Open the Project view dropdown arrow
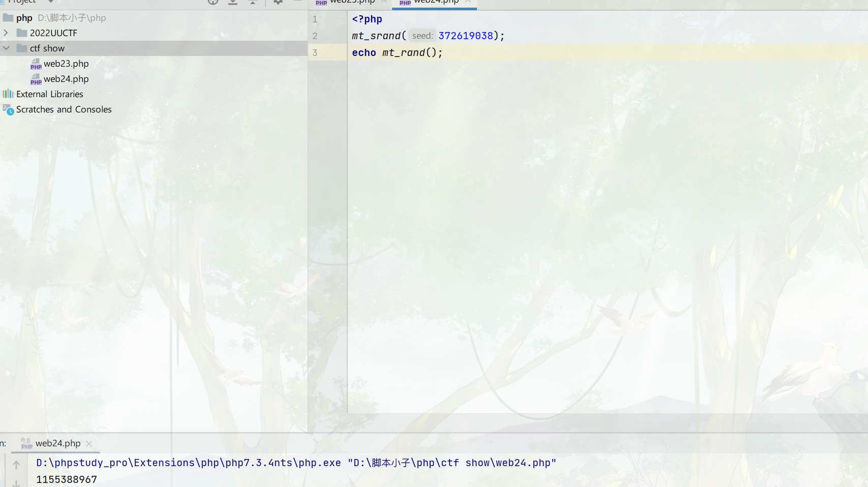The width and height of the screenshot is (868, 487). coord(51,2)
